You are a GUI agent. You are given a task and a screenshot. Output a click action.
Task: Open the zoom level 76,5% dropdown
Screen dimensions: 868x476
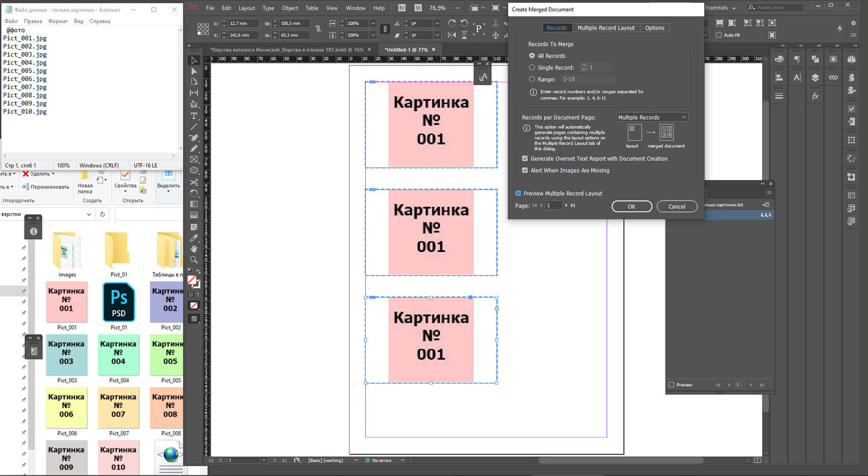pyautogui.click(x=458, y=8)
